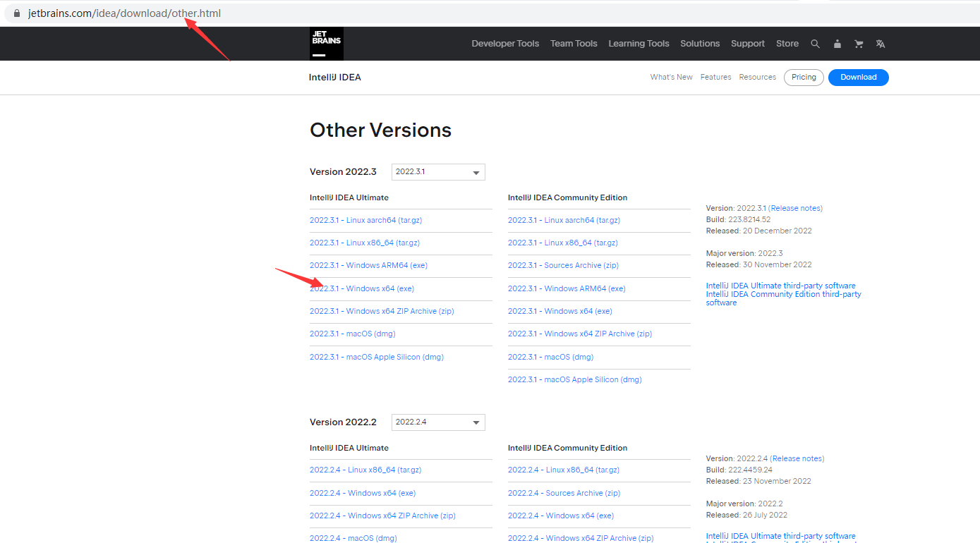This screenshot has width=980, height=543.
Task: Click the 'Released: 30 November 2022' text
Action: (x=759, y=264)
